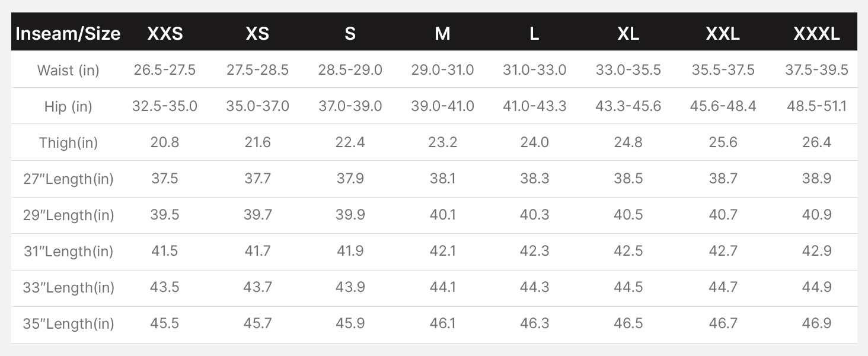Click the XS size column header
868x356 pixels.
point(257,33)
